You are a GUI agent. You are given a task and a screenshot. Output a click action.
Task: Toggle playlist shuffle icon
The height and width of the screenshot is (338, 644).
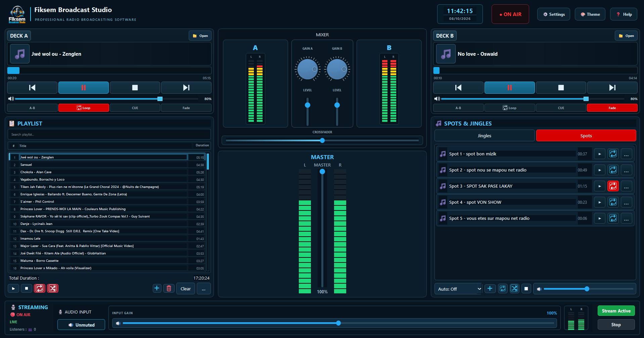click(52, 288)
